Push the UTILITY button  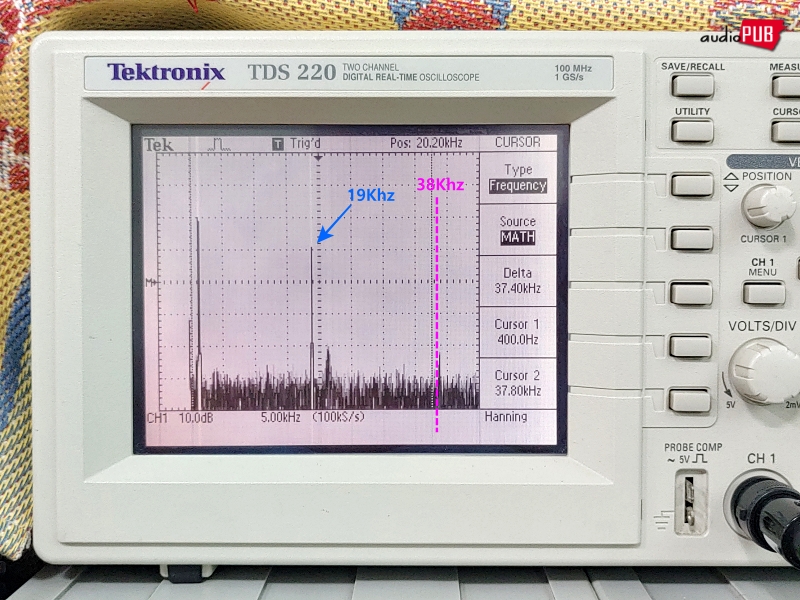[692, 130]
